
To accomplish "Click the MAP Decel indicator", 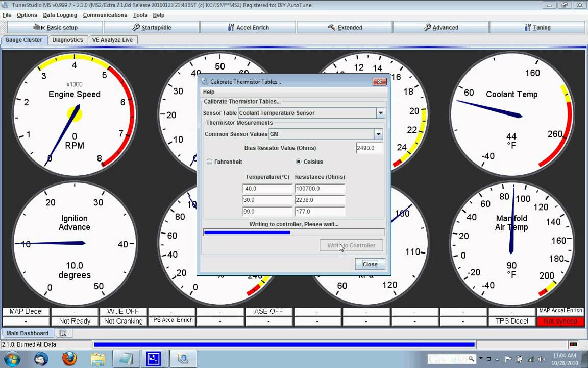I will click(x=26, y=312).
